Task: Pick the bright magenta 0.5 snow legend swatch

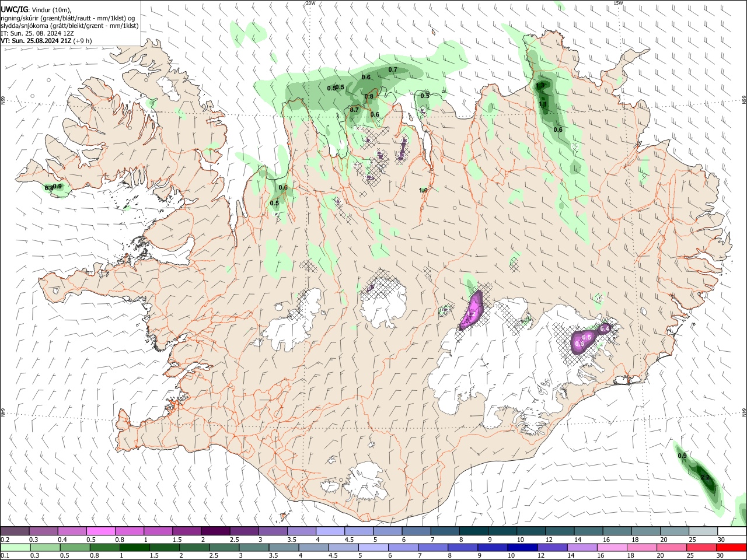Action: point(101,531)
